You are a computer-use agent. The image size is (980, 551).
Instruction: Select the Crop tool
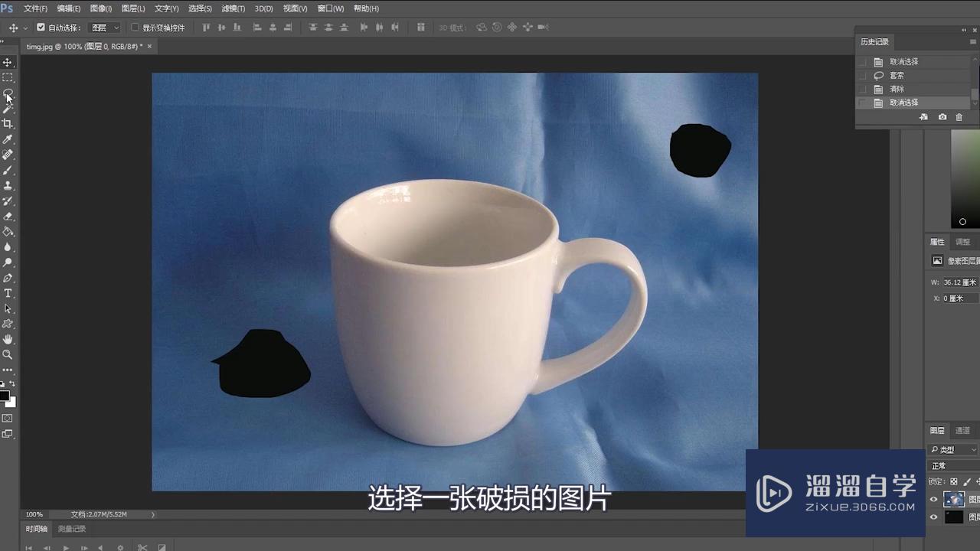click(x=8, y=124)
